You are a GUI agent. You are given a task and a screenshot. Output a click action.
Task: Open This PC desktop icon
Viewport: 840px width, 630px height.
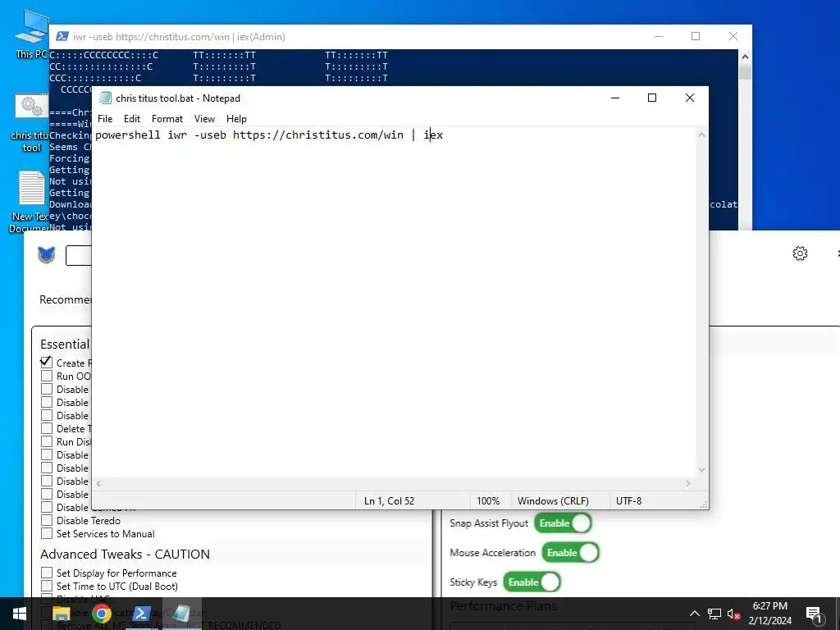click(32, 34)
